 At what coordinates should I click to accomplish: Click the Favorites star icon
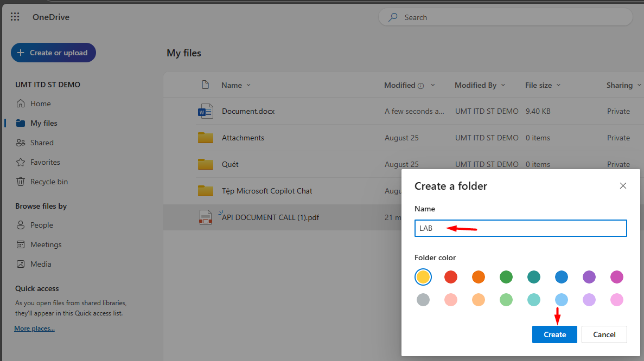[x=21, y=162]
